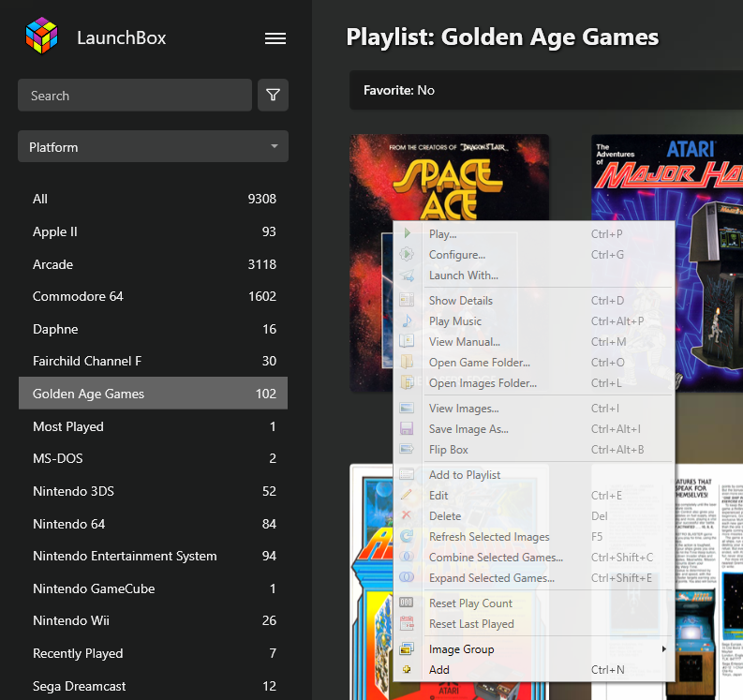Image resolution: width=743 pixels, height=700 pixels.
Task: Click the Open Game Folder icon
Action: pos(407,362)
